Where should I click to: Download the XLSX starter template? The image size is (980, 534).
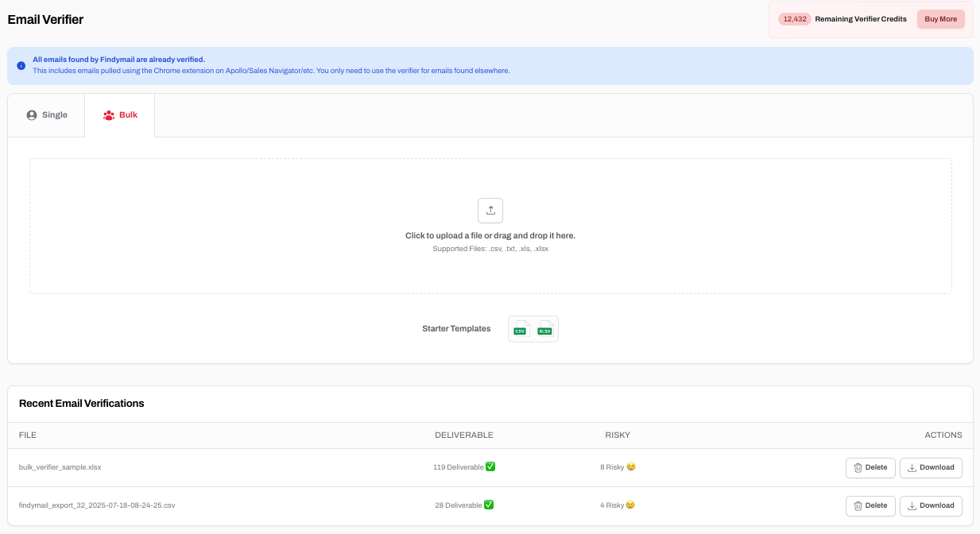coord(544,329)
